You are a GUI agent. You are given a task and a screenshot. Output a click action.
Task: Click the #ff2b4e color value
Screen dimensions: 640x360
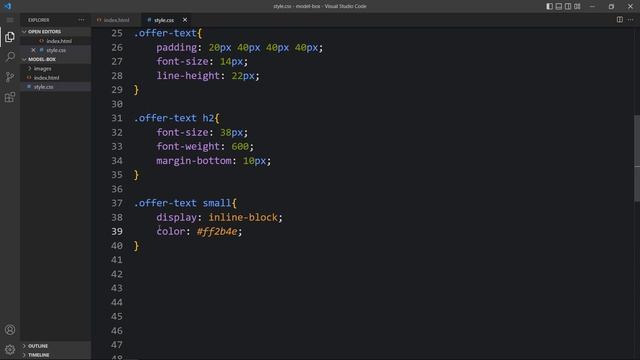[x=217, y=231]
